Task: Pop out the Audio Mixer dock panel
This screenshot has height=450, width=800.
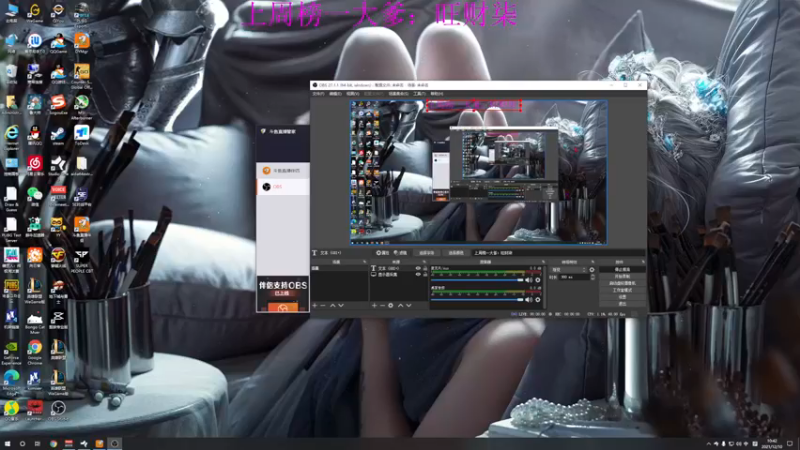Action: pyautogui.click(x=543, y=262)
